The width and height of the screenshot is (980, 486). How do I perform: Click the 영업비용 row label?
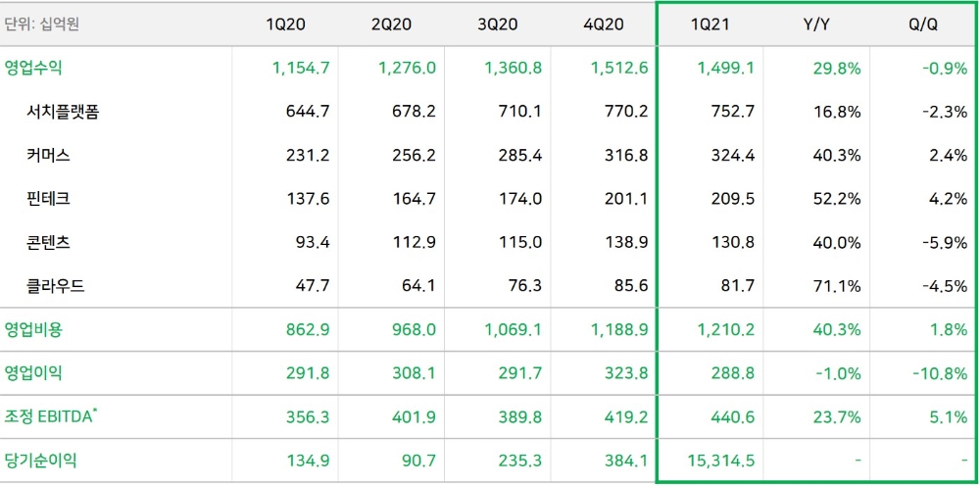[x=33, y=330]
